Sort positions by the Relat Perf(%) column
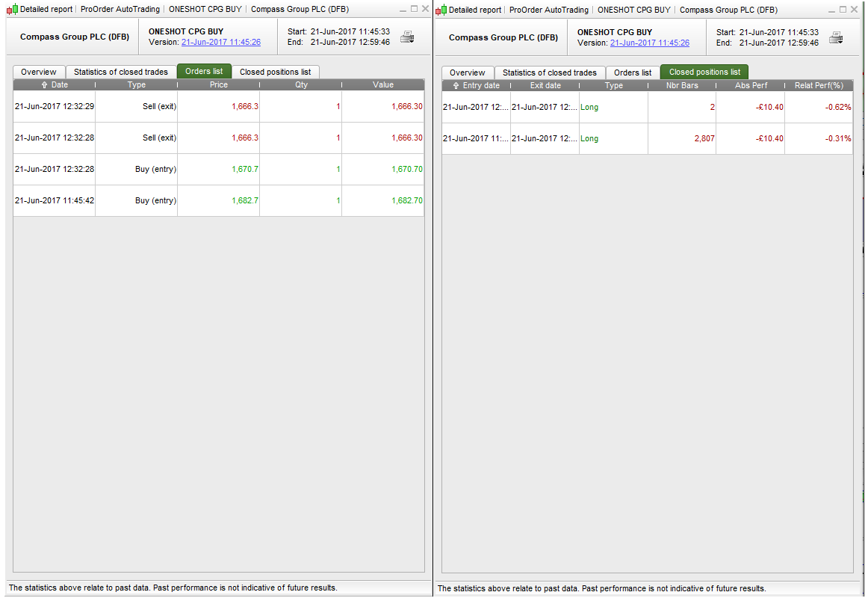This screenshot has height=598, width=868. coord(819,85)
